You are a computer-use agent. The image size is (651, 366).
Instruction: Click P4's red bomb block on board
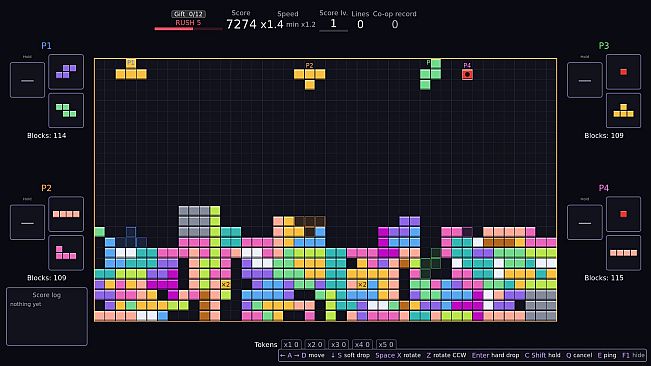[467, 74]
